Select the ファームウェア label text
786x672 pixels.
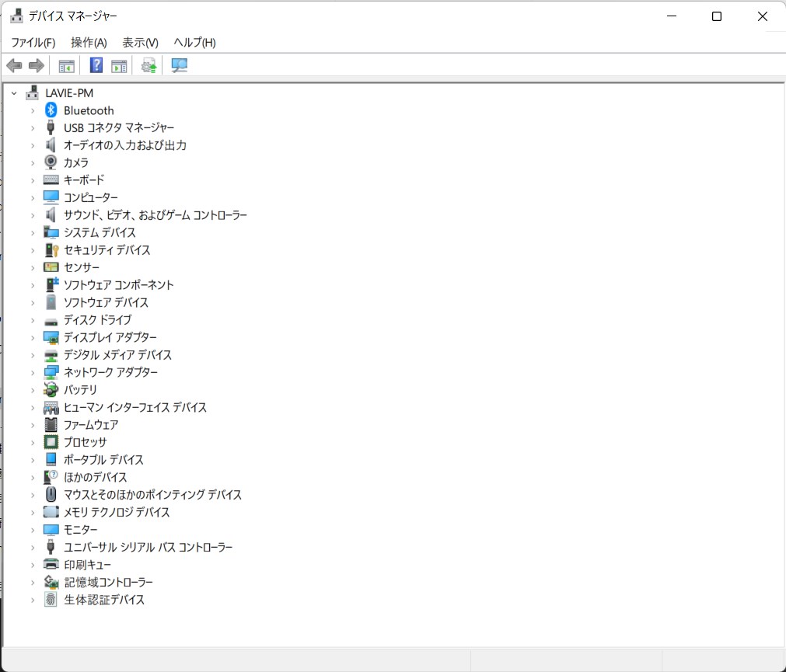tap(91, 425)
